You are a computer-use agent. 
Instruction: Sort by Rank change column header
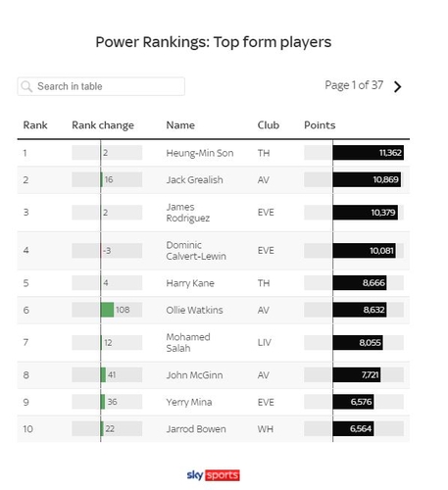[x=103, y=125]
